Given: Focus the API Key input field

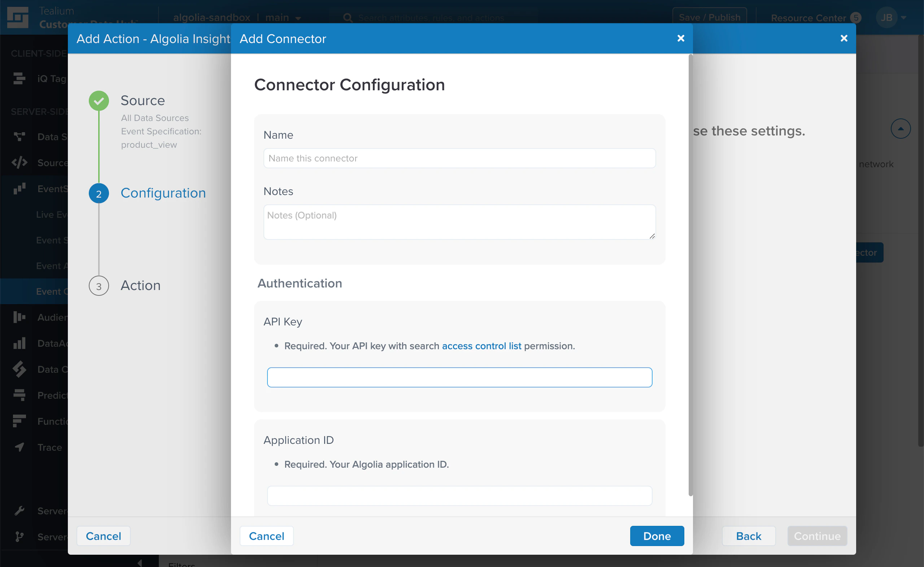Looking at the screenshot, I should [459, 377].
